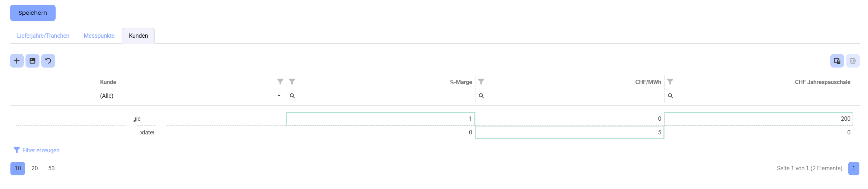Switch to the Messpunkte tab
Image resolution: width=868 pixels, height=189 pixels.
(x=99, y=36)
